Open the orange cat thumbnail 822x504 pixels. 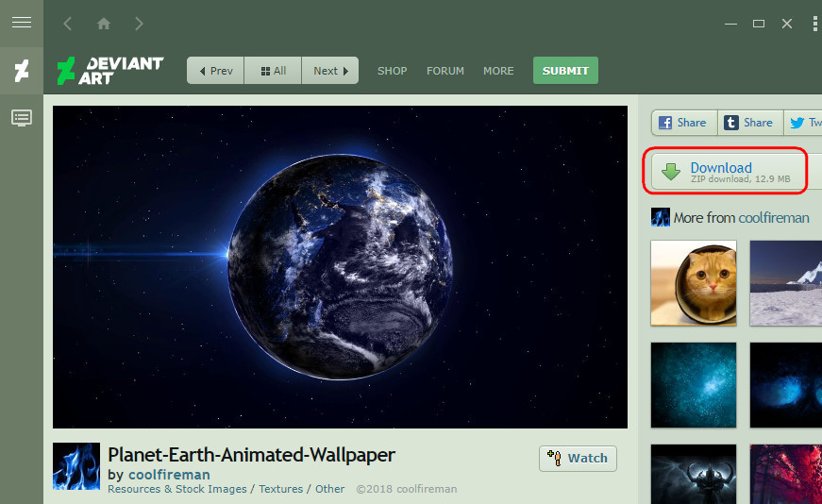[x=694, y=283]
